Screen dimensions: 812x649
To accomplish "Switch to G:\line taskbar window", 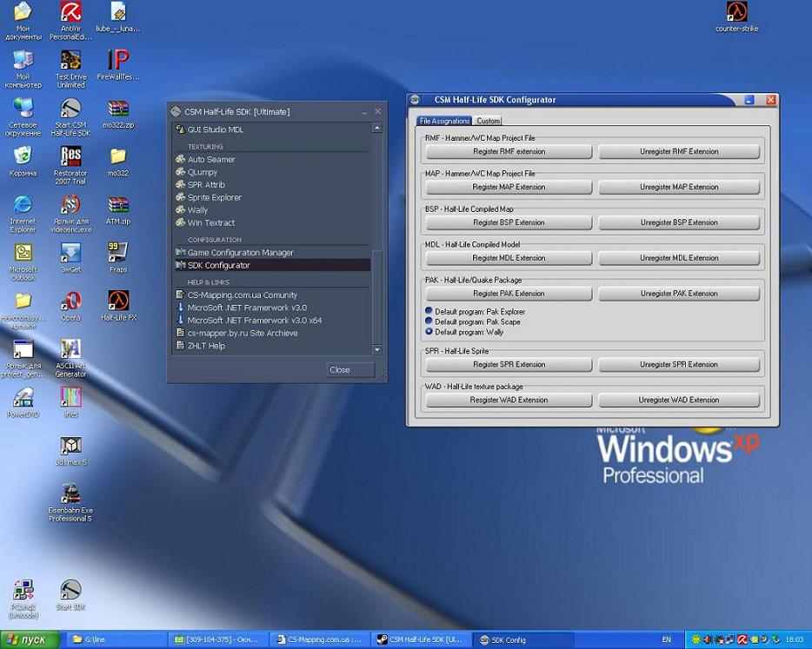I will point(117,639).
